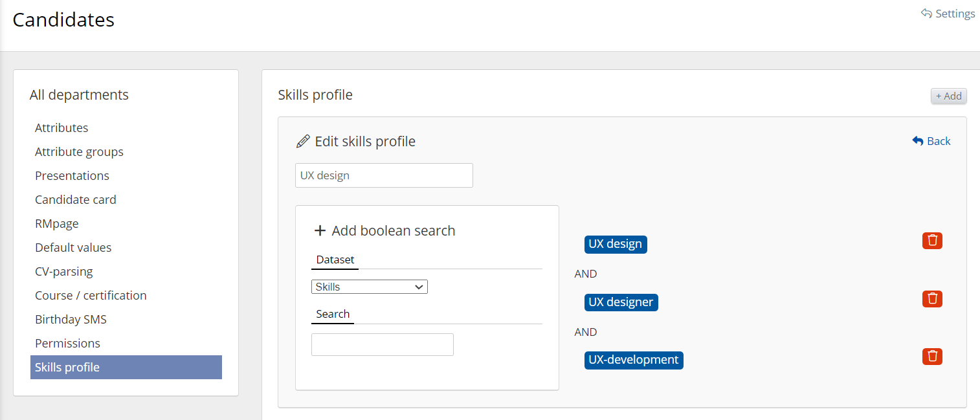The image size is (980, 420).
Task: Click the UX-development blue tag
Action: (x=633, y=360)
